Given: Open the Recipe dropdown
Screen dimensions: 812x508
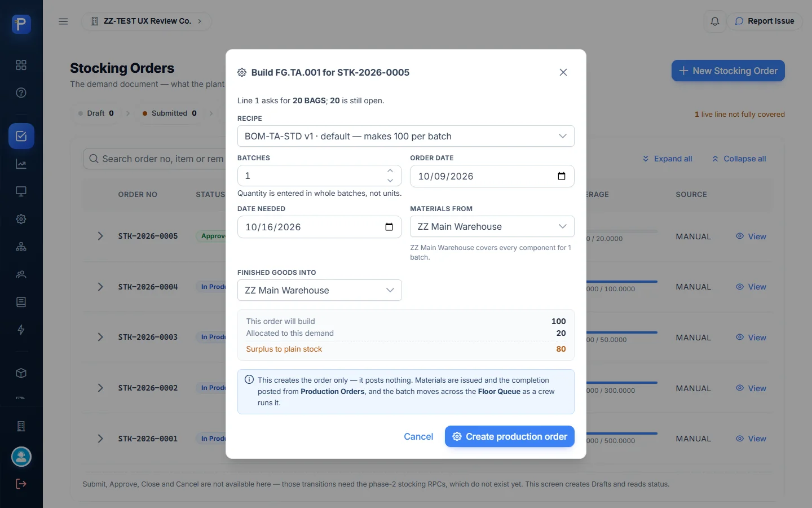Looking at the screenshot, I should [406, 136].
